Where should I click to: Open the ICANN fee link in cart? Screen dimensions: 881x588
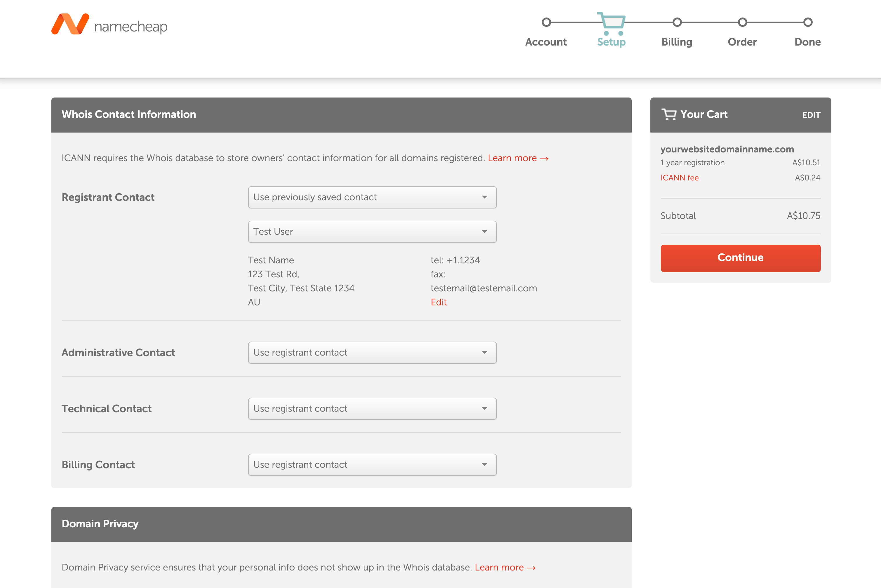pyautogui.click(x=679, y=178)
